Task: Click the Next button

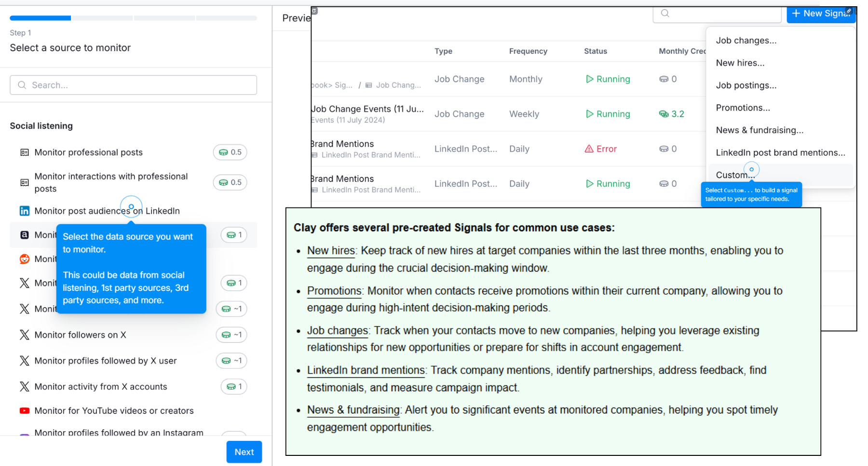Action: pyautogui.click(x=244, y=452)
